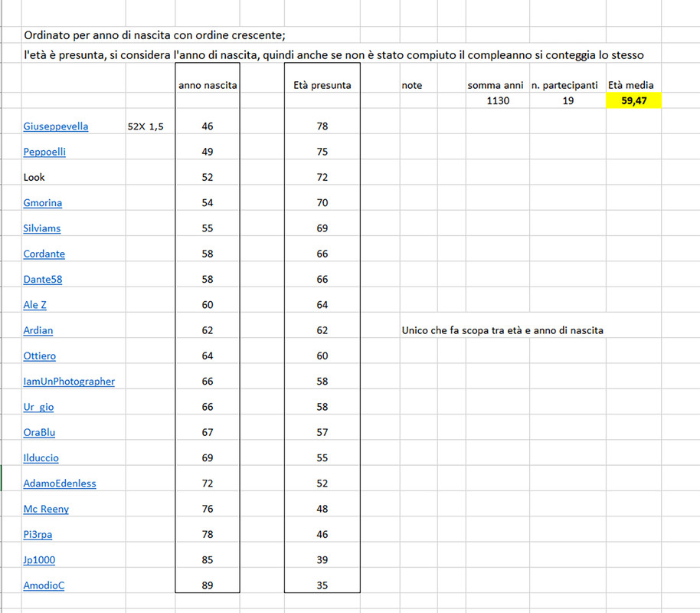Select the n. partecipanti value 19
The image size is (700, 613).
(568, 101)
